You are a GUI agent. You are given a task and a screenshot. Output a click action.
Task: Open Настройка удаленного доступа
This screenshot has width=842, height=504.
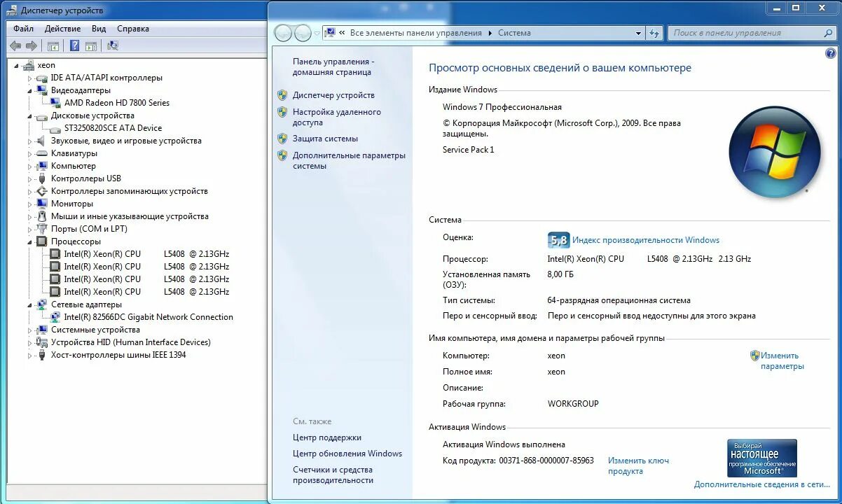(x=337, y=117)
